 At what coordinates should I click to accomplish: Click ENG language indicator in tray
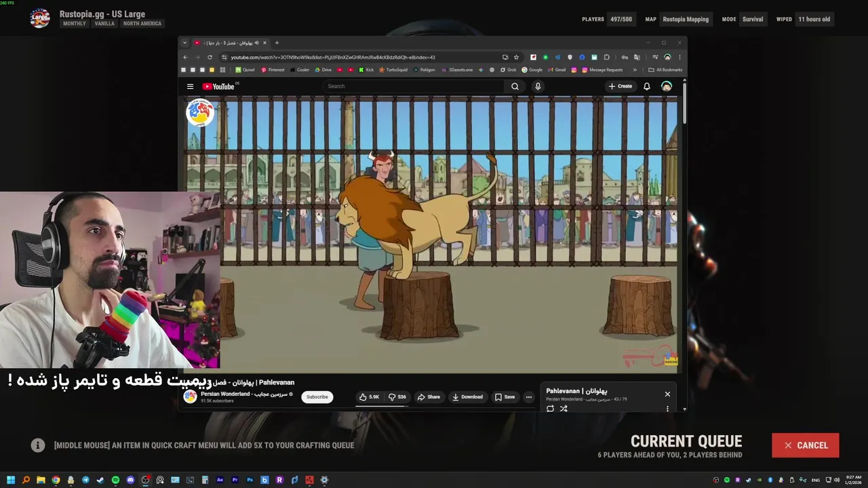click(x=816, y=480)
